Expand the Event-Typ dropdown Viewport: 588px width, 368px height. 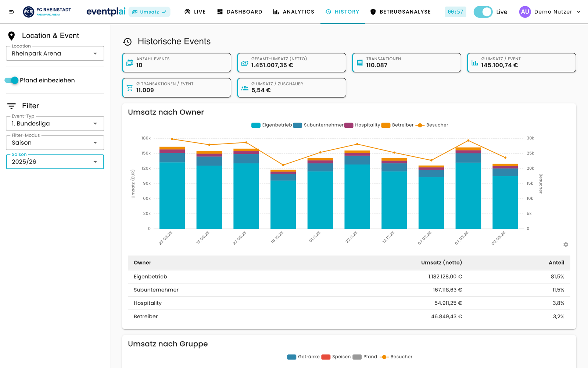pyautogui.click(x=55, y=123)
